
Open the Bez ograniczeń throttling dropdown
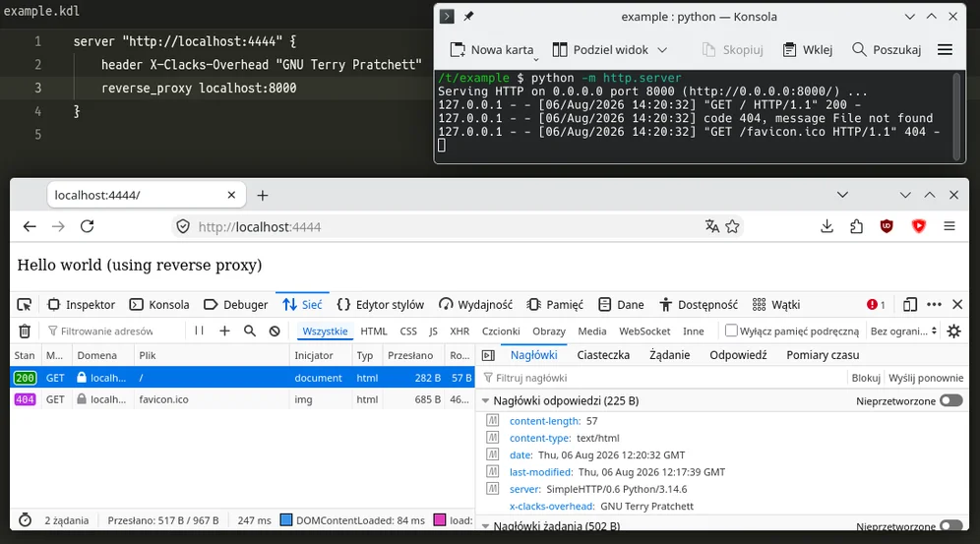click(x=904, y=331)
